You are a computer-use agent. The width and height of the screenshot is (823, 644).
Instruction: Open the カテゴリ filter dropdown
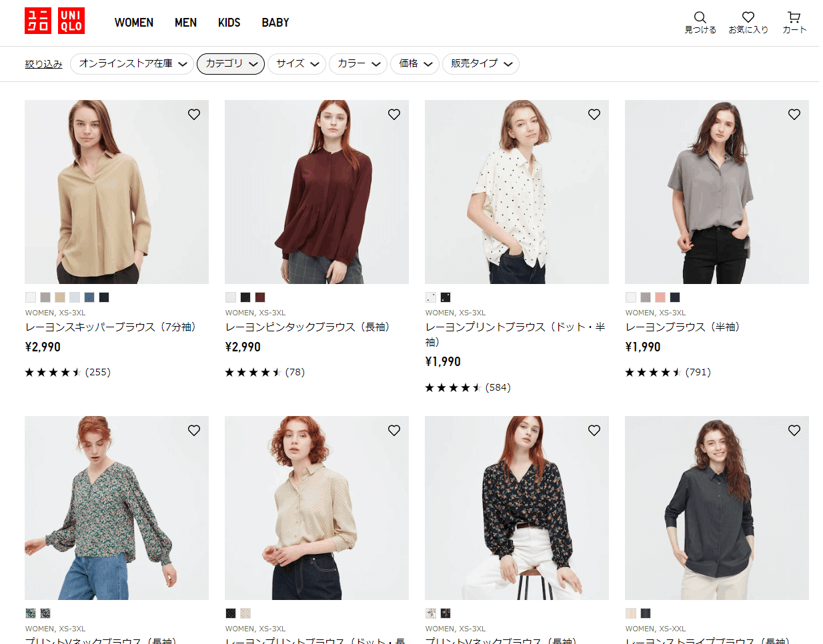(230, 64)
